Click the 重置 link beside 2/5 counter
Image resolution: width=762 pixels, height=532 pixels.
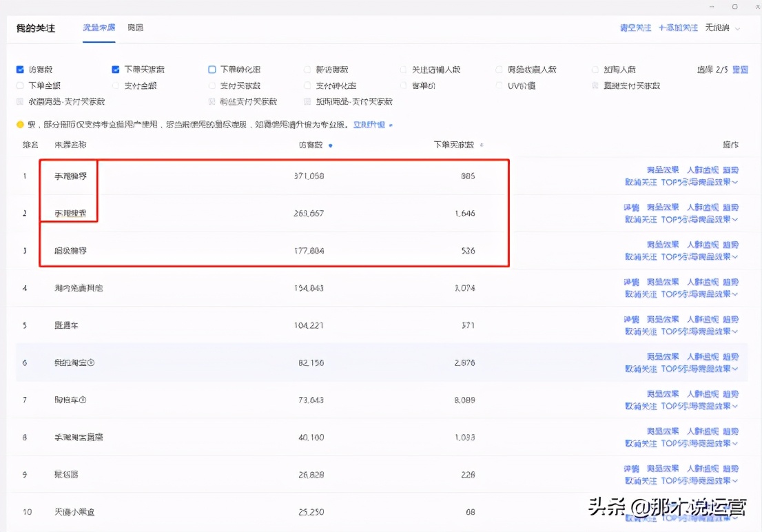[740, 70]
